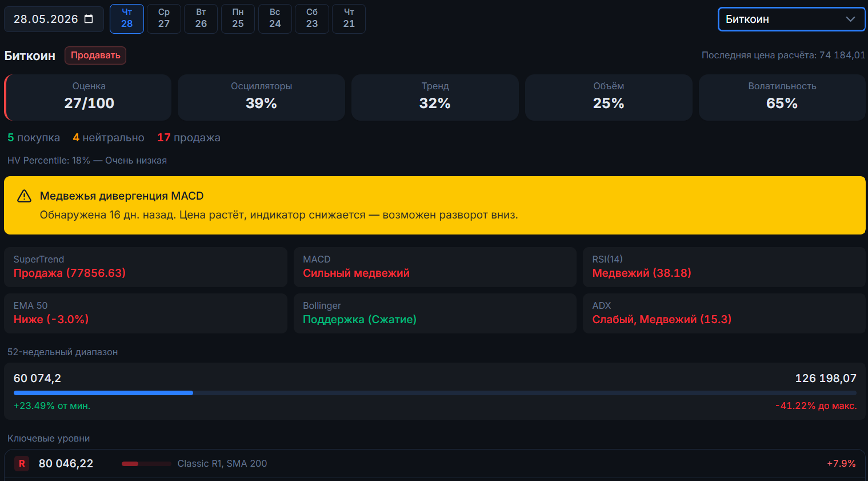Select the SuperTrend Продажа indicator tile
Screen dimensions: 868x481
(x=146, y=267)
